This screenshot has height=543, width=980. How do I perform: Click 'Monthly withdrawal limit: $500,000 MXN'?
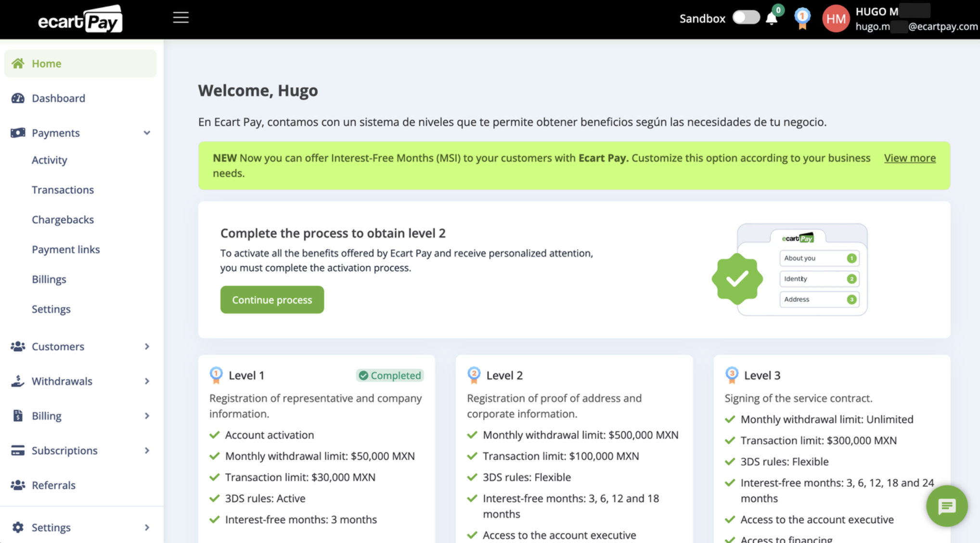click(580, 435)
